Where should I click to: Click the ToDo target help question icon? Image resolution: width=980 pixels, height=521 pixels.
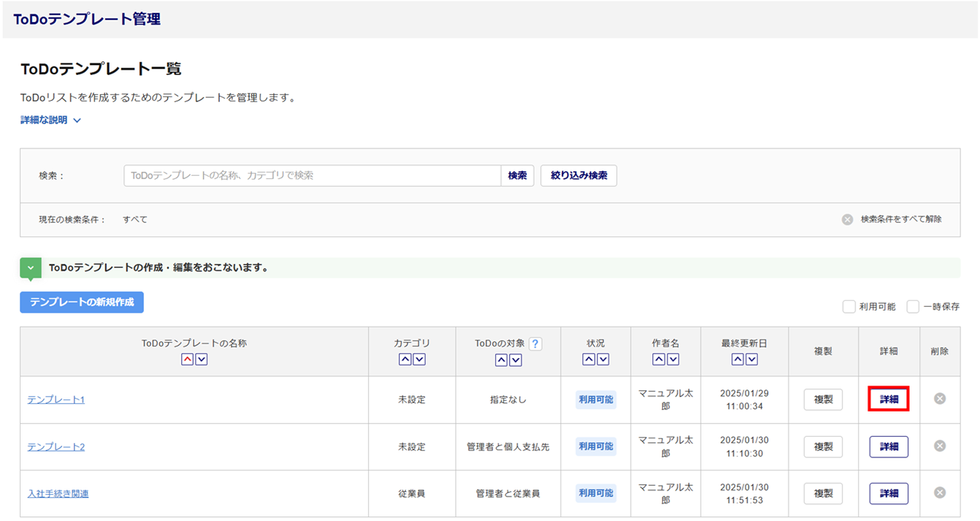[535, 344]
